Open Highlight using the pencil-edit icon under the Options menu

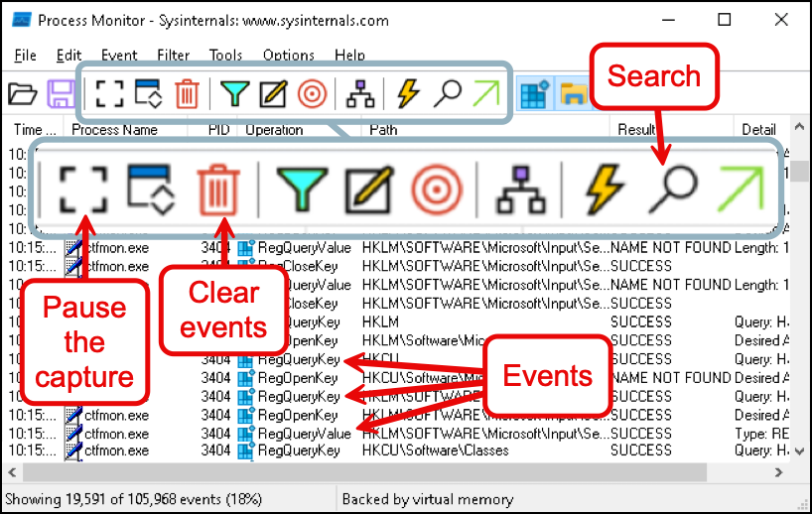point(273,94)
